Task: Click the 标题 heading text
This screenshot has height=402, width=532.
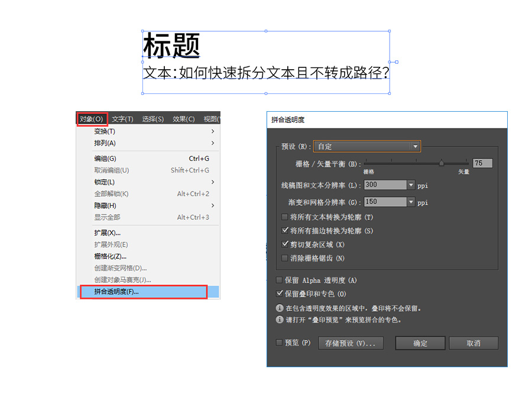Action: (171, 46)
